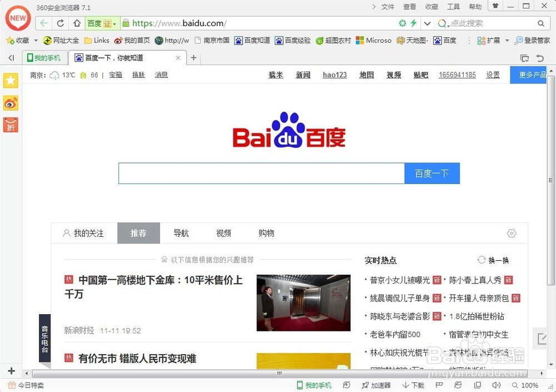Toggle sound with speaker icon in status bar
Screen dimensions: 556x392
[496, 385]
